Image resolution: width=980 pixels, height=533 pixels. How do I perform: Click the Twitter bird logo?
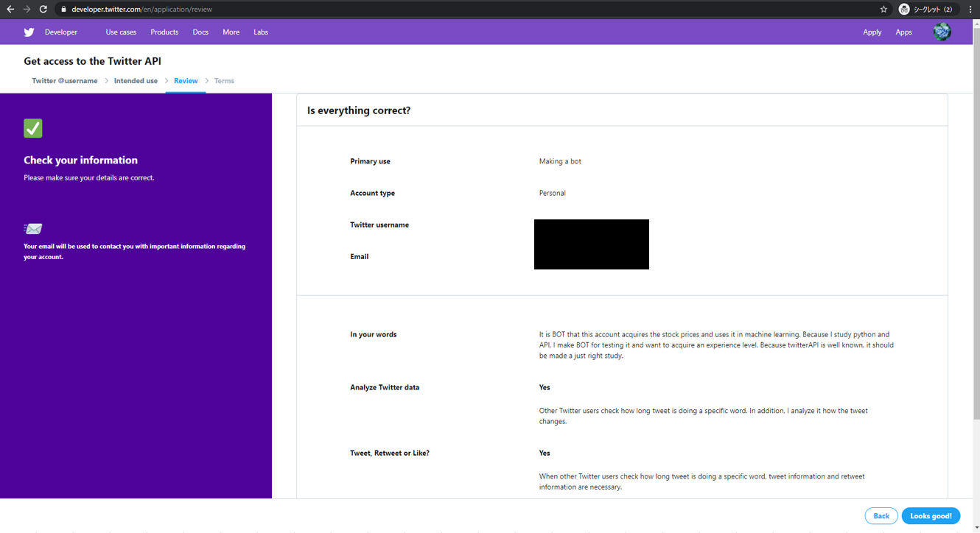click(29, 32)
